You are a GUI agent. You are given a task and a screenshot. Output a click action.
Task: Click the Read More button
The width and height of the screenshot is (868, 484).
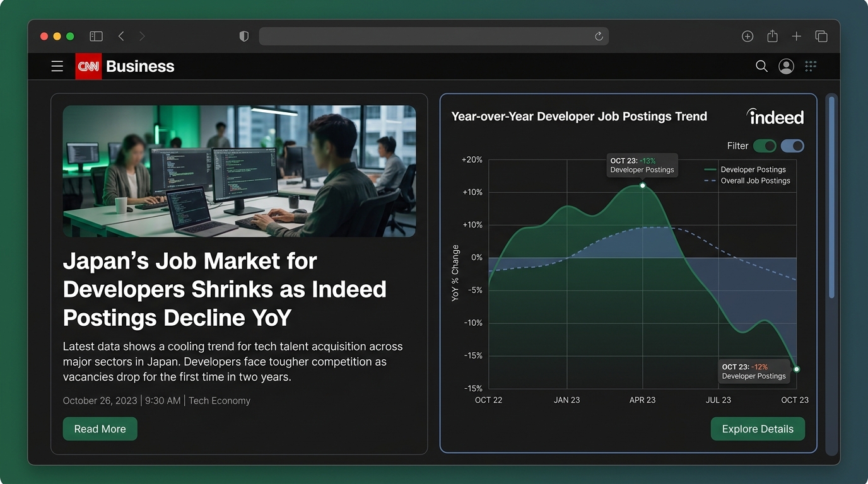pyautogui.click(x=100, y=429)
